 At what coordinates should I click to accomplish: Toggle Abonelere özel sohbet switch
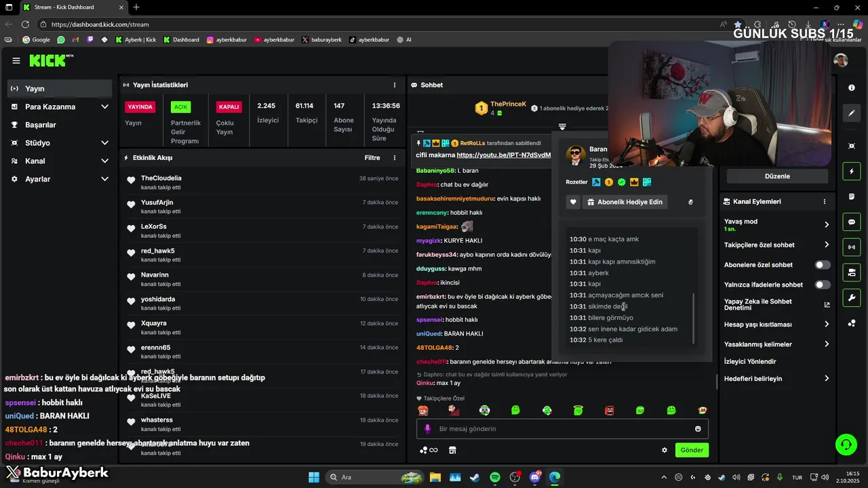coord(823,265)
